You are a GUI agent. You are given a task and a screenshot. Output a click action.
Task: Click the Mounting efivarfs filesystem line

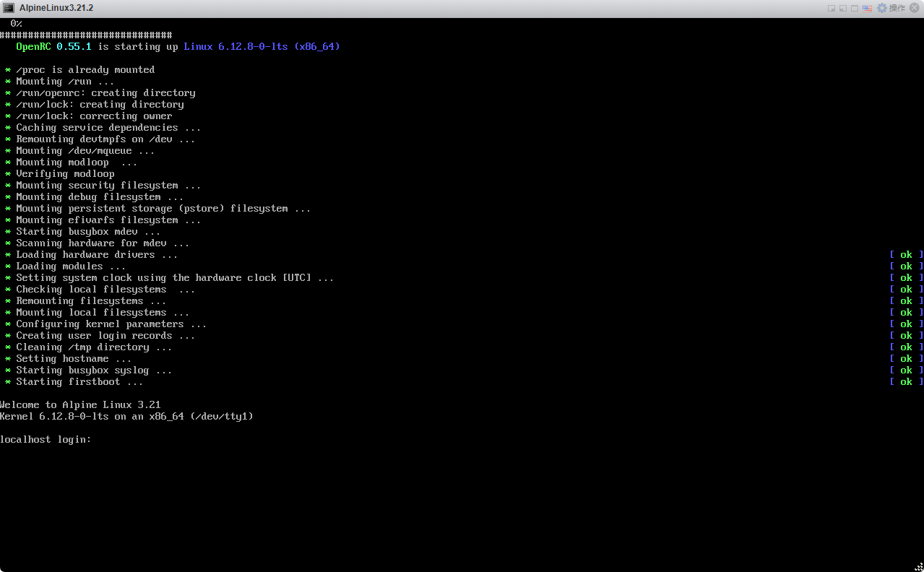pos(108,220)
